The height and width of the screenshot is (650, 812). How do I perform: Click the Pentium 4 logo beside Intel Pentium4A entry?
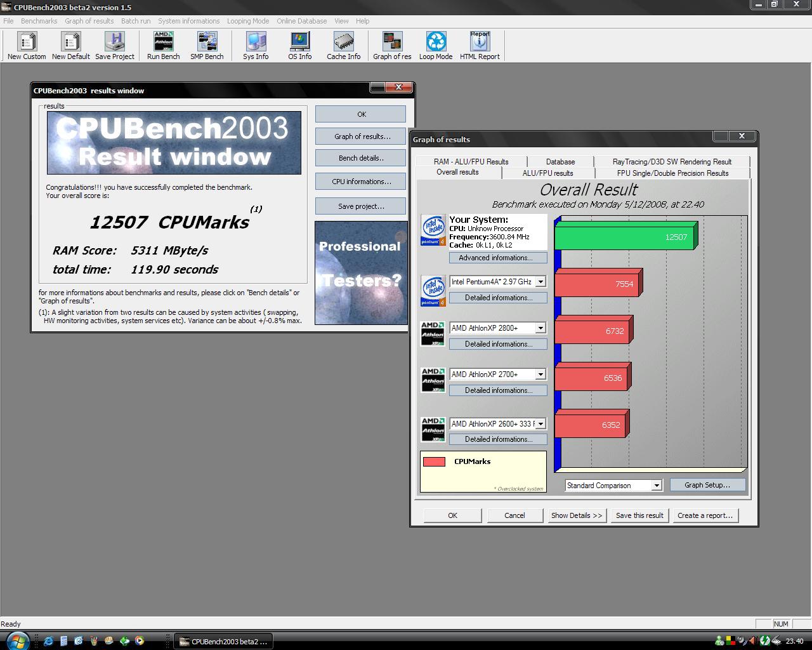433,291
